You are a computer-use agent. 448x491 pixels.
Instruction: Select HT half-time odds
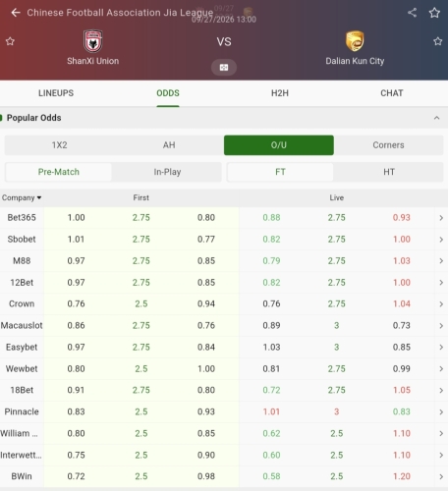coord(389,172)
